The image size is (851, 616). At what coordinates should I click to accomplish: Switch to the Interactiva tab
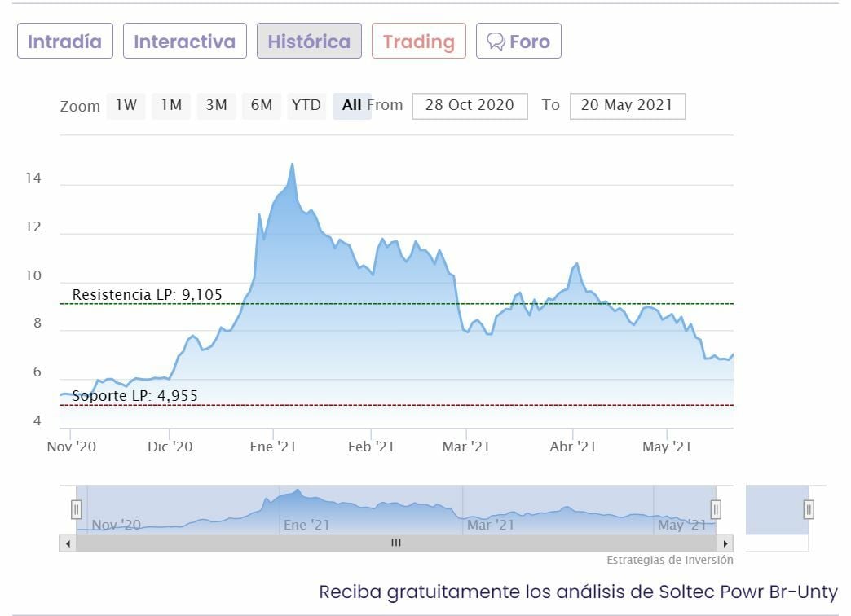click(184, 42)
